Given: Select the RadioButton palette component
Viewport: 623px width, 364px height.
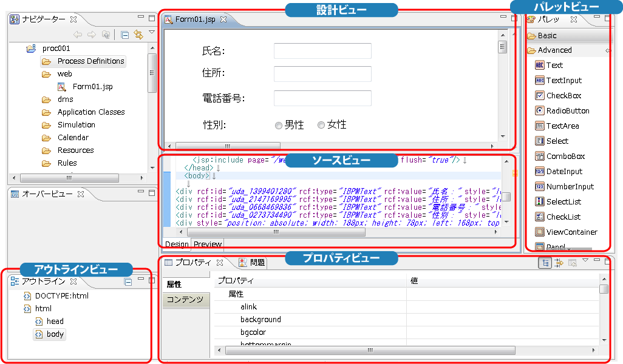Looking at the screenshot, I should (562, 111).
